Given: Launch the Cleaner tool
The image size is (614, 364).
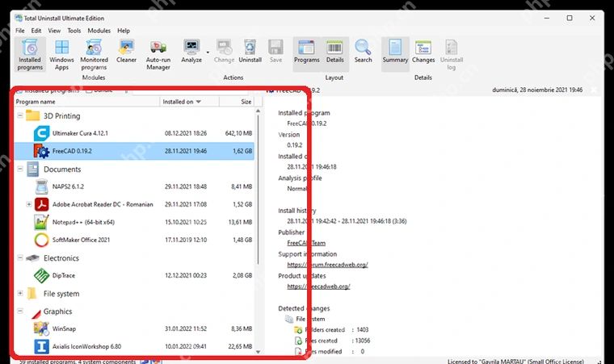Looking at the screenshot, I should click(126, 51).
